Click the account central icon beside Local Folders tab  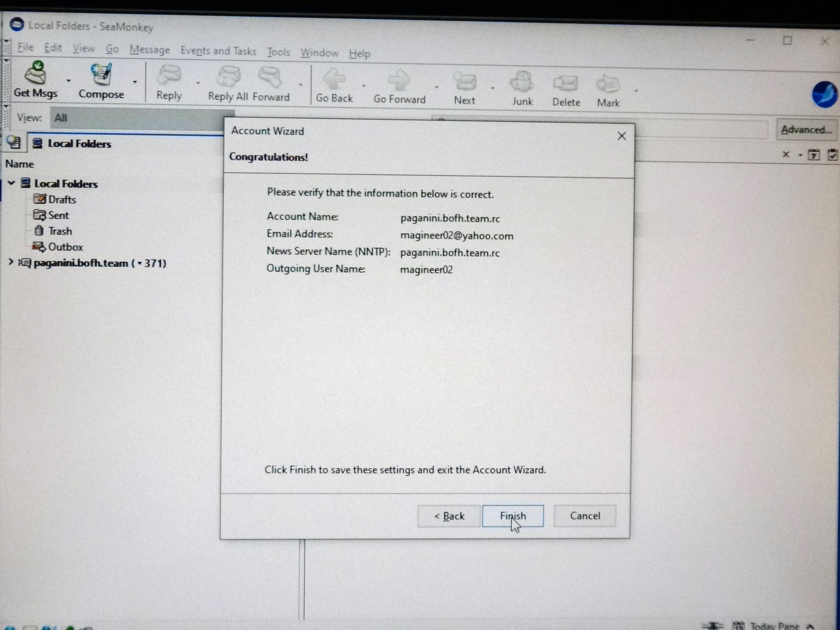[x=14, y=142]
